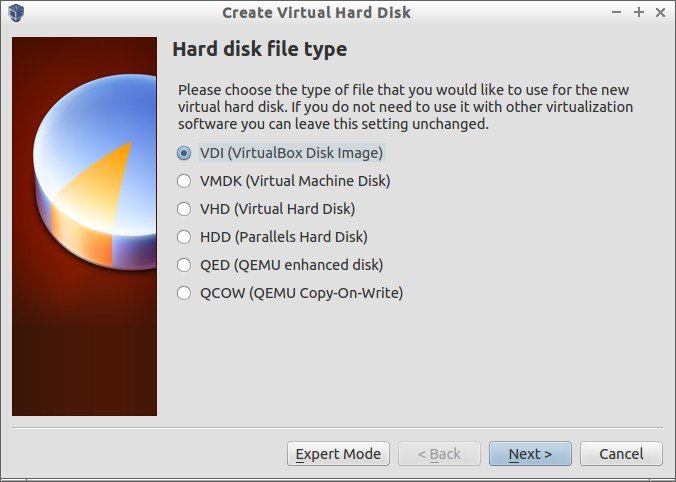Switch to Expert Mode

(338, 454)
